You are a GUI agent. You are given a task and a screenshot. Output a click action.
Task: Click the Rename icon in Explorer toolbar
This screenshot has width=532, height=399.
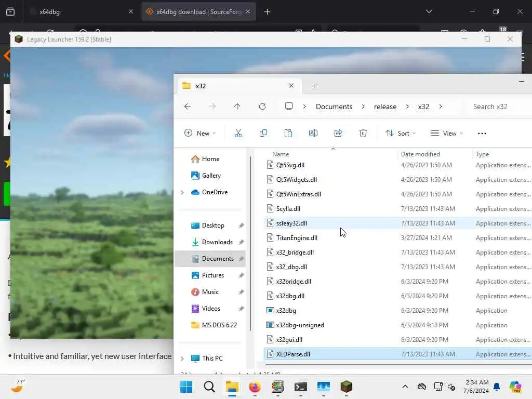[313, 134]
